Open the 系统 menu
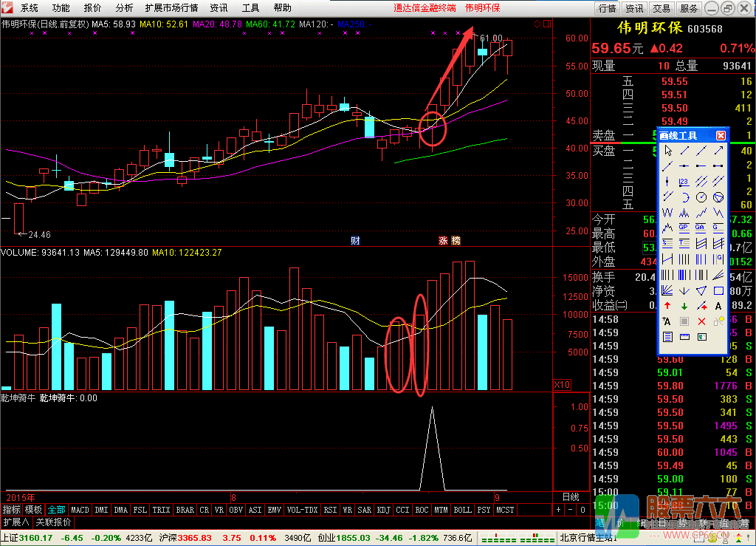This screenshot has width=756, height=546. (29, 7)
